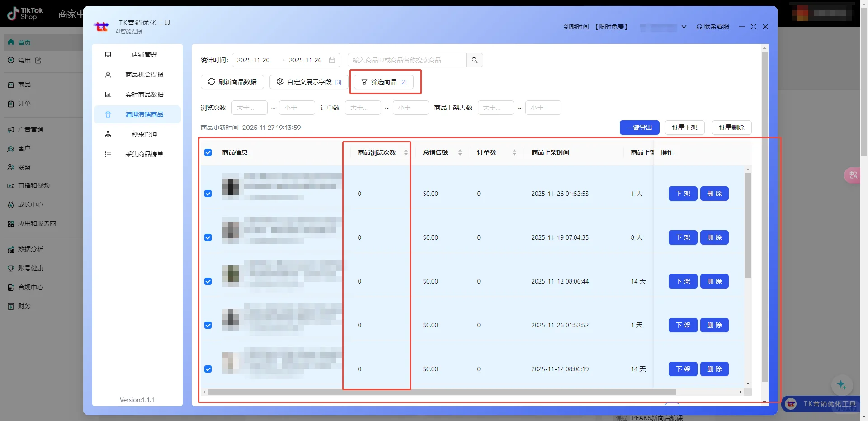The width and height of the screenshot is (868, 421).
Task: Open the account dropdown chevron
Action: click(x=684, y=27)
